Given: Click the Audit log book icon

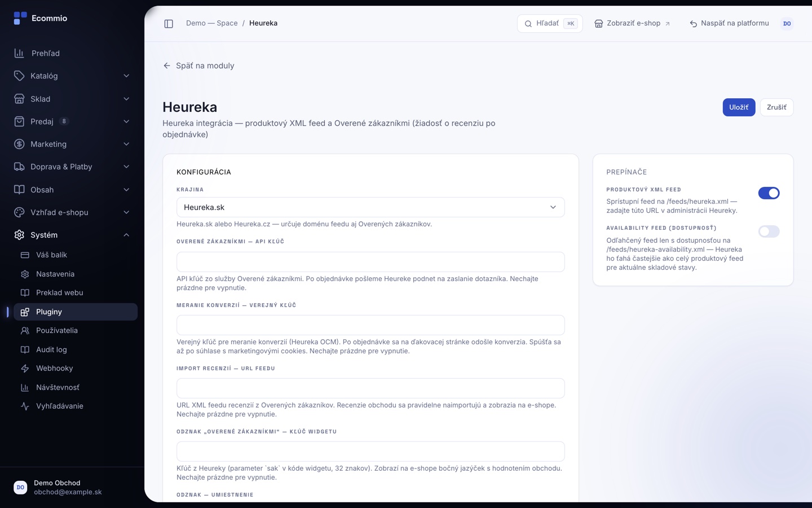Looking at the screenshot, I should [25, 350].
